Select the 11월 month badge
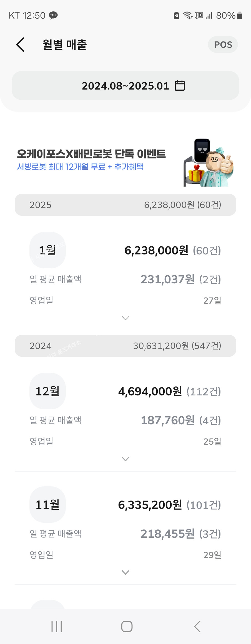The image size is (251, 644). [47, 504]
